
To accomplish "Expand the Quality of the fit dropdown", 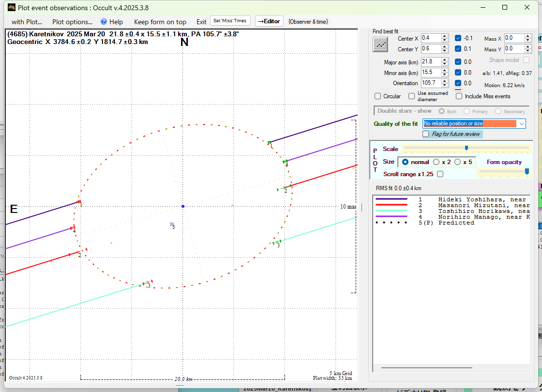I will (x=521, y=124).
